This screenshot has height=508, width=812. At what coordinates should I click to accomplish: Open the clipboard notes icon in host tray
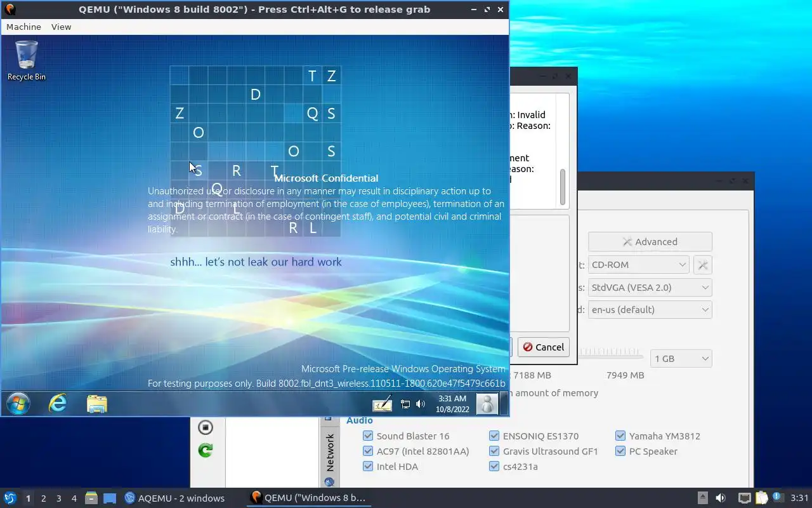(x=761, y=498)
